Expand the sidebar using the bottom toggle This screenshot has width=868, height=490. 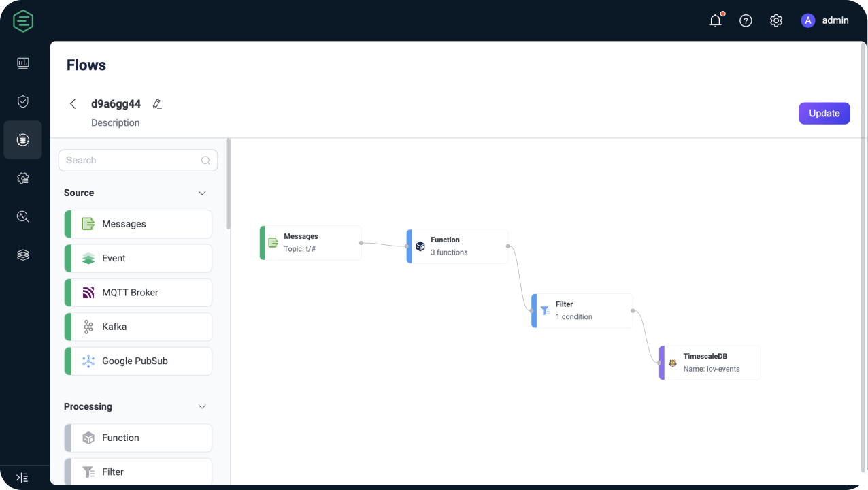[x=22, y=478]
